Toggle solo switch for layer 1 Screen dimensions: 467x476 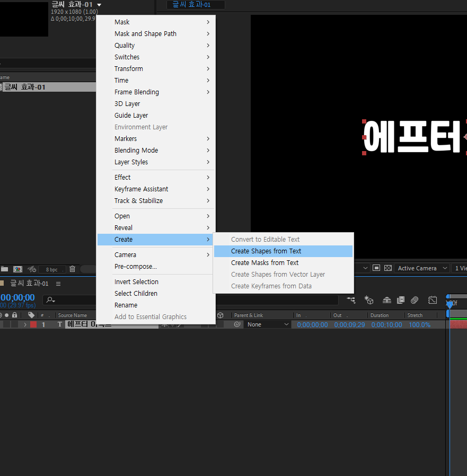click(x=7, y=324)
